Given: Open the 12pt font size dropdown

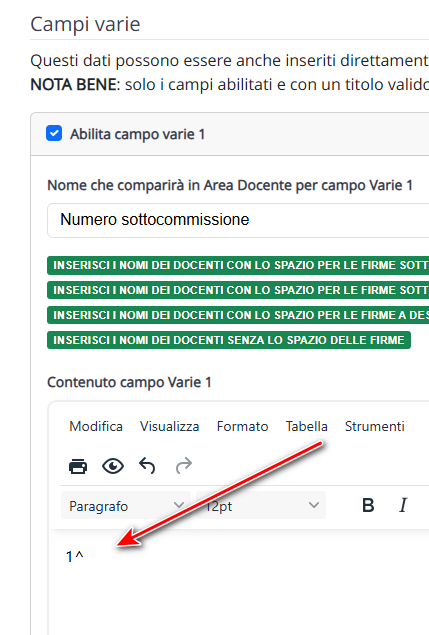Looking at the screenshot, I should pos(261,505).
